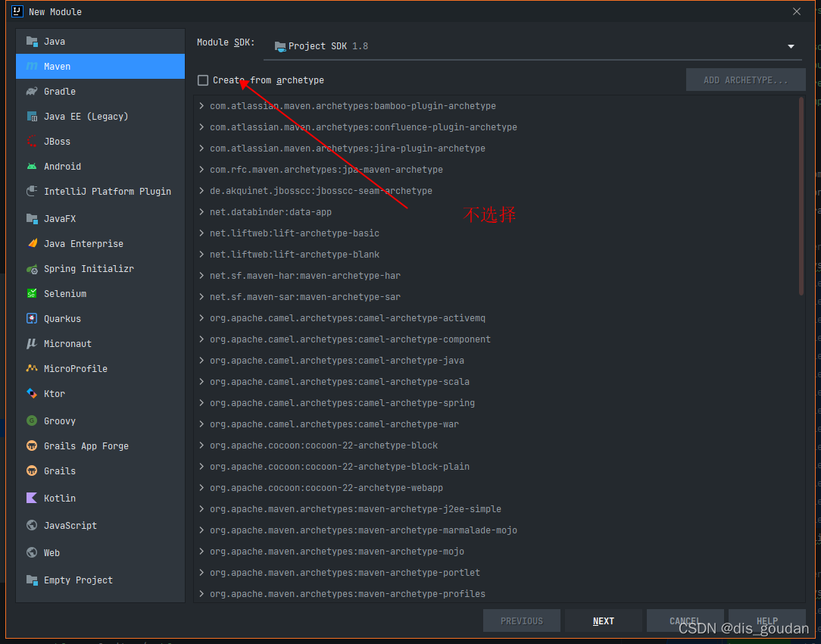Click the NEXT button
The width and height of the screenshot is (821, 644).
click(x=603, y=621)
